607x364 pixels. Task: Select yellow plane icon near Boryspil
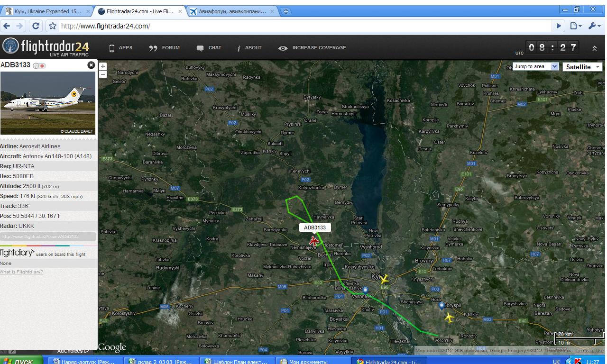click(449, 318)
